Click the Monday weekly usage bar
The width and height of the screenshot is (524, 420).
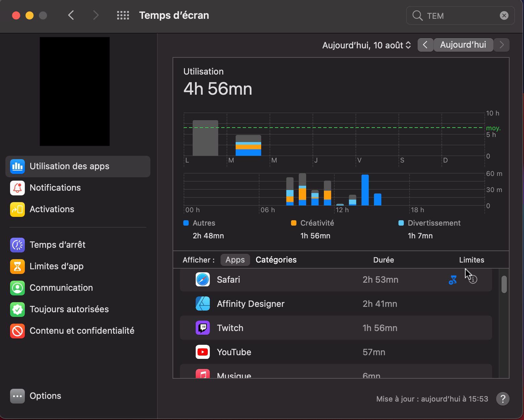coord(205,138)
